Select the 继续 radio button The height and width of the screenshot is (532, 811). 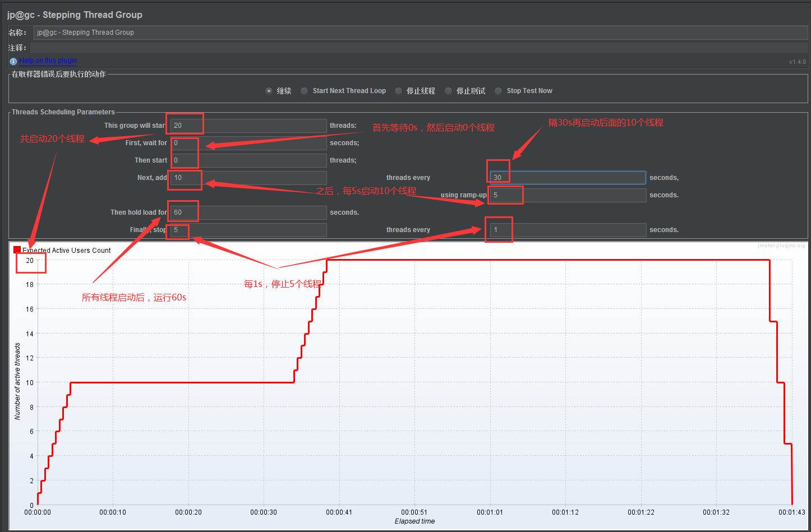pos(269,90)
